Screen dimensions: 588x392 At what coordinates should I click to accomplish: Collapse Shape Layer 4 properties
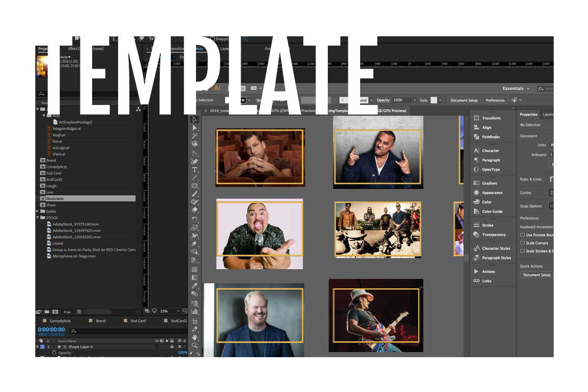pos(38,347)
